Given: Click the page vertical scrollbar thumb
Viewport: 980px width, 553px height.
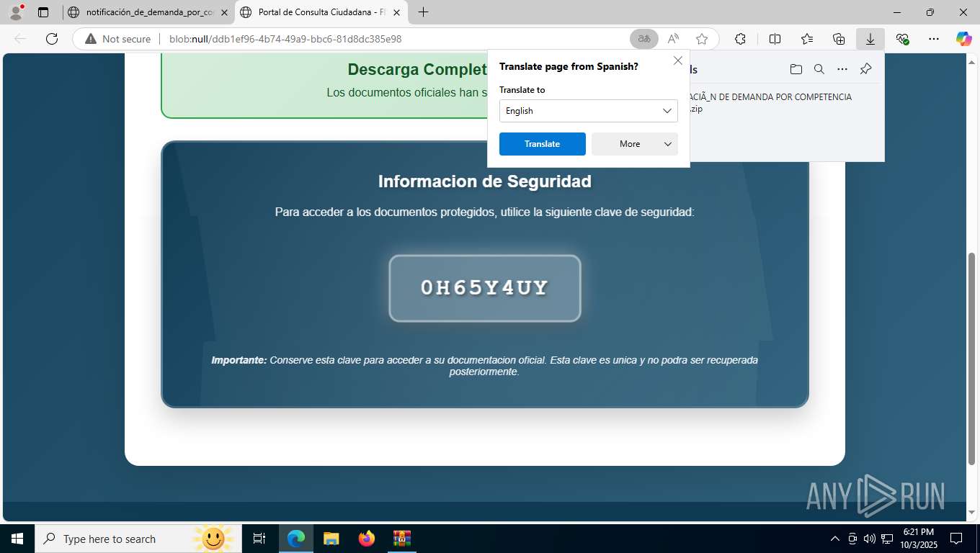Looking at the screenshot, I should [972, 358].
